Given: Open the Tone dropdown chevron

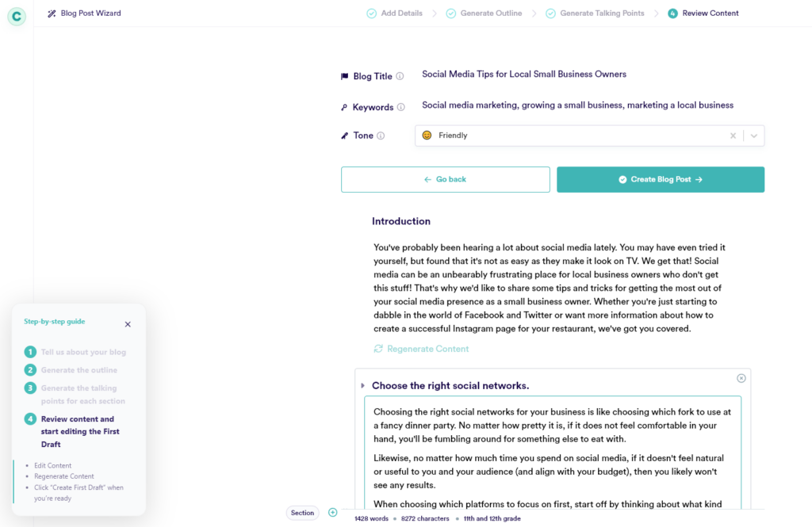Looking at the screenshot, I should [x=753, y=135].
